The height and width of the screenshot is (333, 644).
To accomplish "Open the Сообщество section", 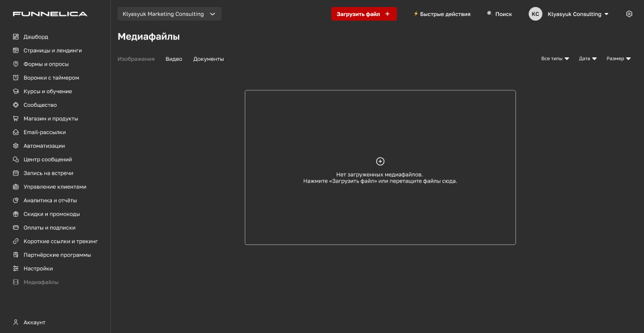I will tap(40, 105).
